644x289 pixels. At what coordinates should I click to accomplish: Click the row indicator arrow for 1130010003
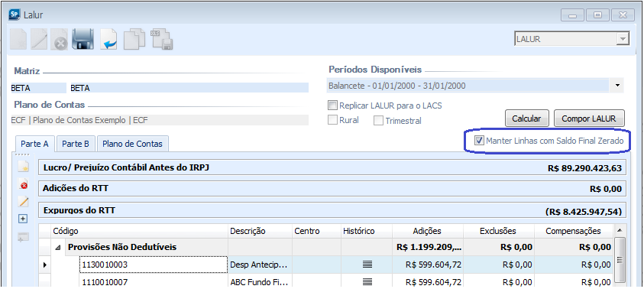tap(45, 265)
